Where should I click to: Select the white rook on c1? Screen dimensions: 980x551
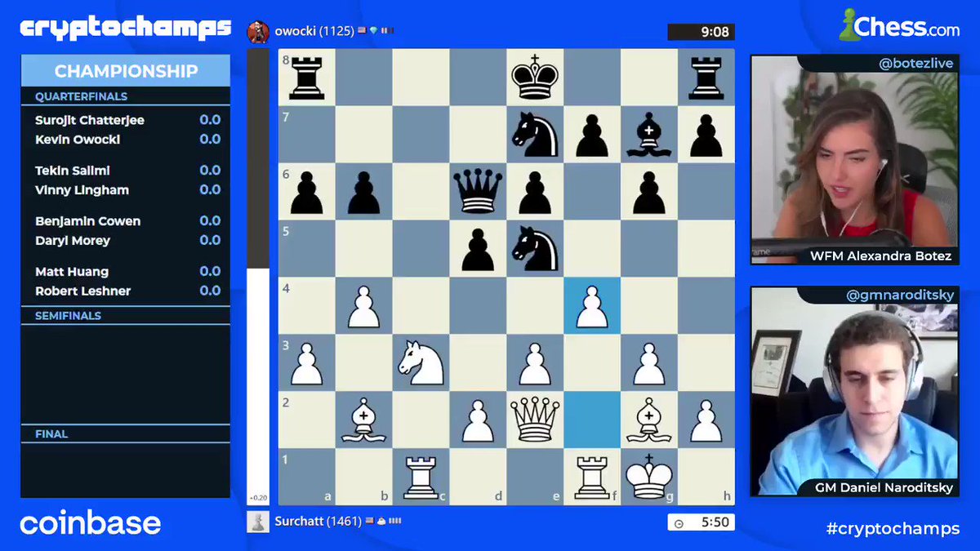[421, 478]
